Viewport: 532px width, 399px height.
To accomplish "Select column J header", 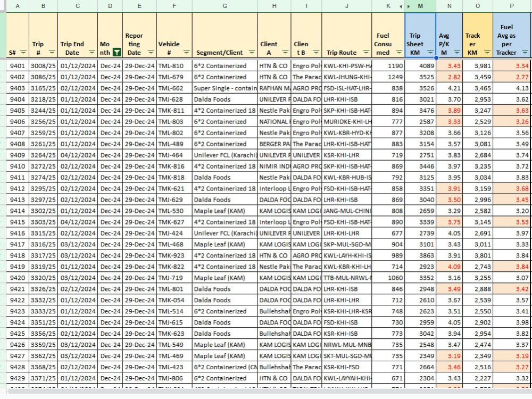I will pos(347,6).
